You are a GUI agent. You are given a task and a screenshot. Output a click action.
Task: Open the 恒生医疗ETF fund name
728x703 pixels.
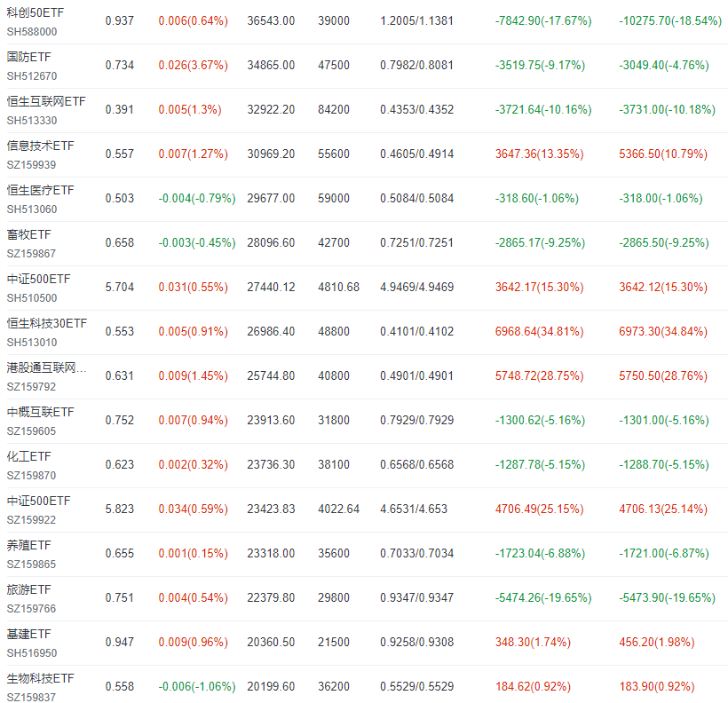[x=40, y=190]
